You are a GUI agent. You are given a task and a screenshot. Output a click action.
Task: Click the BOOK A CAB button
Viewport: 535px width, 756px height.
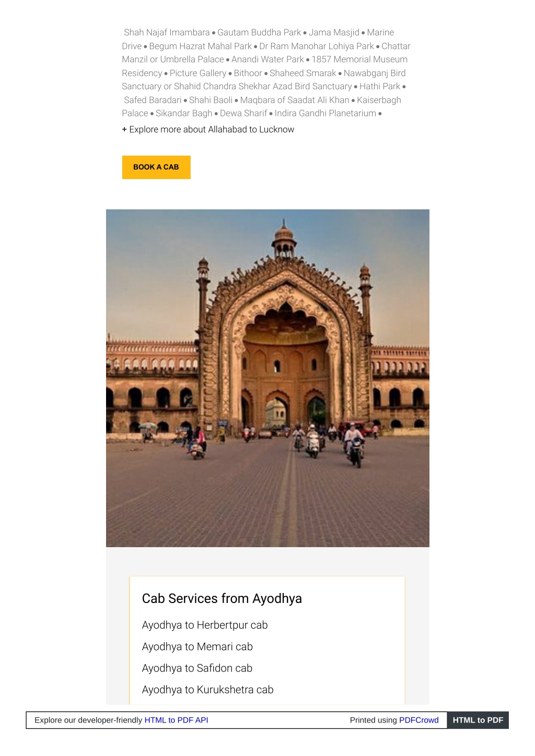point(156,167)
